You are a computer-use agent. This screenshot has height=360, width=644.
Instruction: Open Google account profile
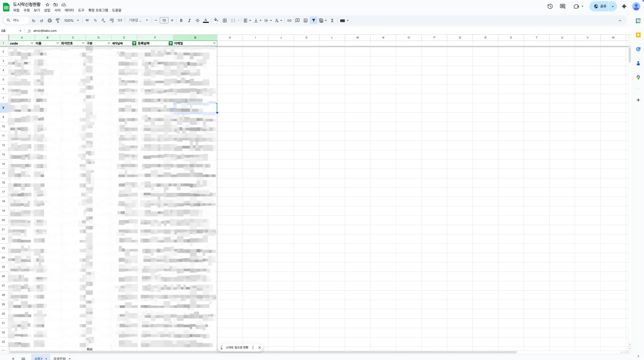tap(636, 6)
